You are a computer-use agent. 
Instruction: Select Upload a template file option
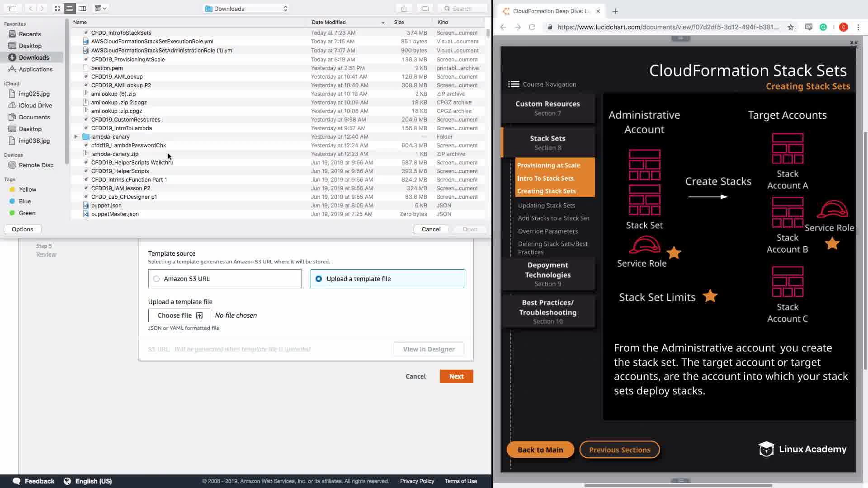click(x=319, y=279)
